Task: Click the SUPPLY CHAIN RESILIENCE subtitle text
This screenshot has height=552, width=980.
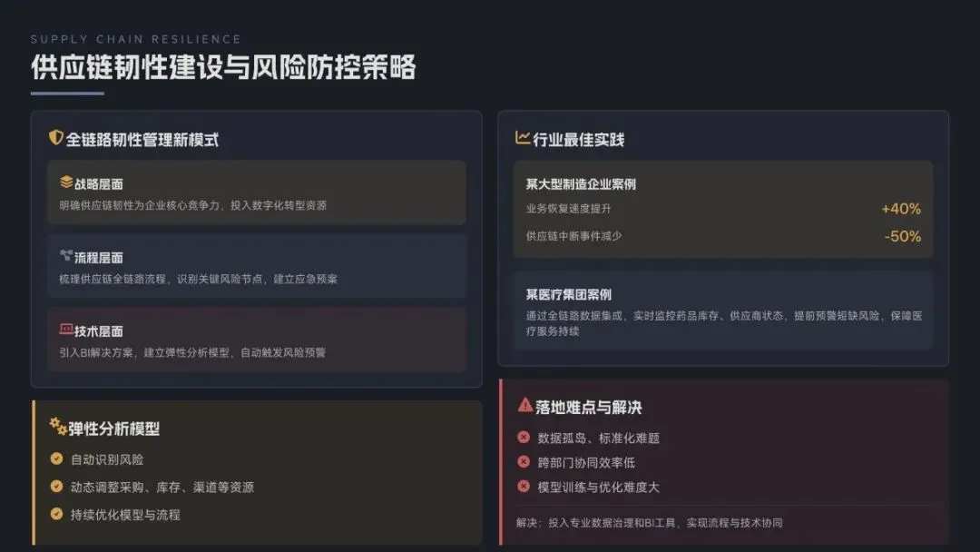Action: [136, 39]
